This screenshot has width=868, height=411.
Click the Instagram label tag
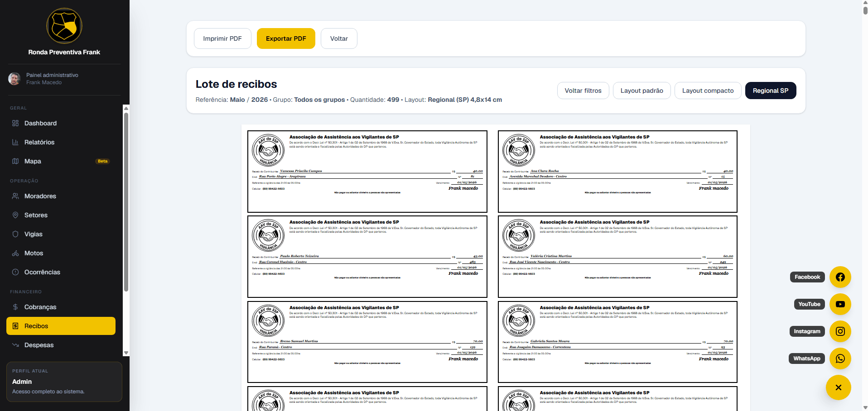807,331
